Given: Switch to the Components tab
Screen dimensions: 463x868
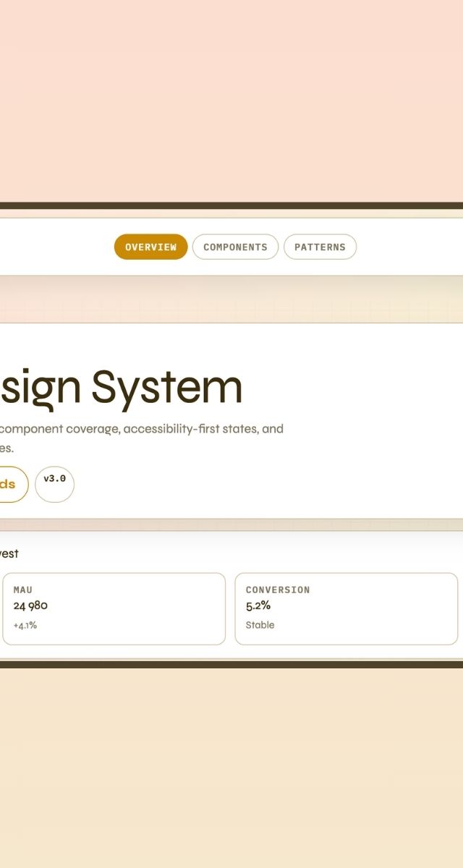Looking at the screenshot, I should tap(235, 247).
